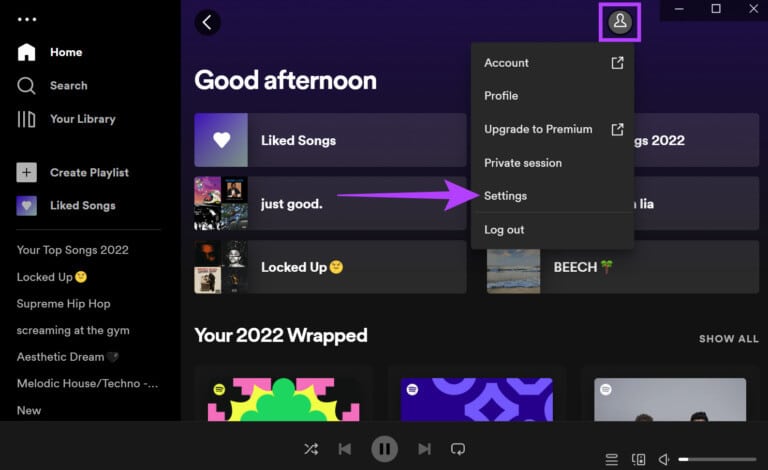This screenshot has height=470, width=768.
Task: Click the Liked Songs heart thumbnail
Action: [221, 140]
